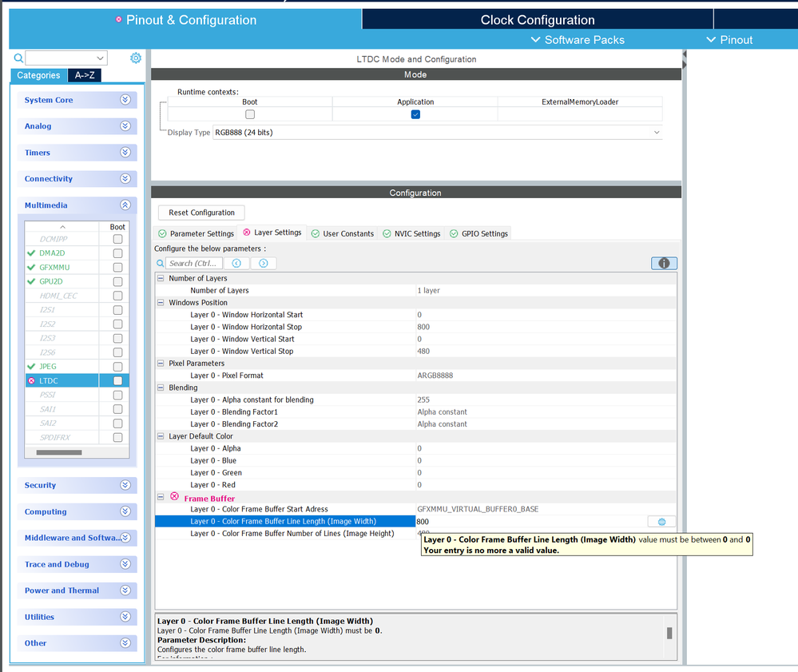Toggle Boot checkbox for LTDC

click(x=117, y=381)
